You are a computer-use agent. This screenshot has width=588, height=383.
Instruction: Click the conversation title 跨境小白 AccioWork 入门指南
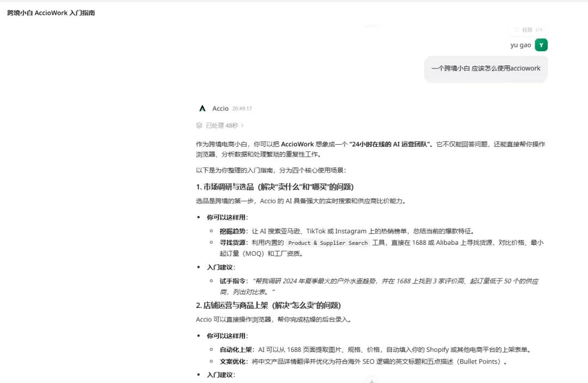51,13
